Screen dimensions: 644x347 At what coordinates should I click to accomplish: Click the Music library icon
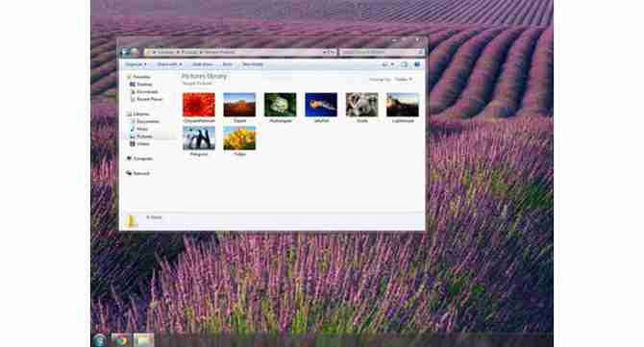tap(133, 129)
